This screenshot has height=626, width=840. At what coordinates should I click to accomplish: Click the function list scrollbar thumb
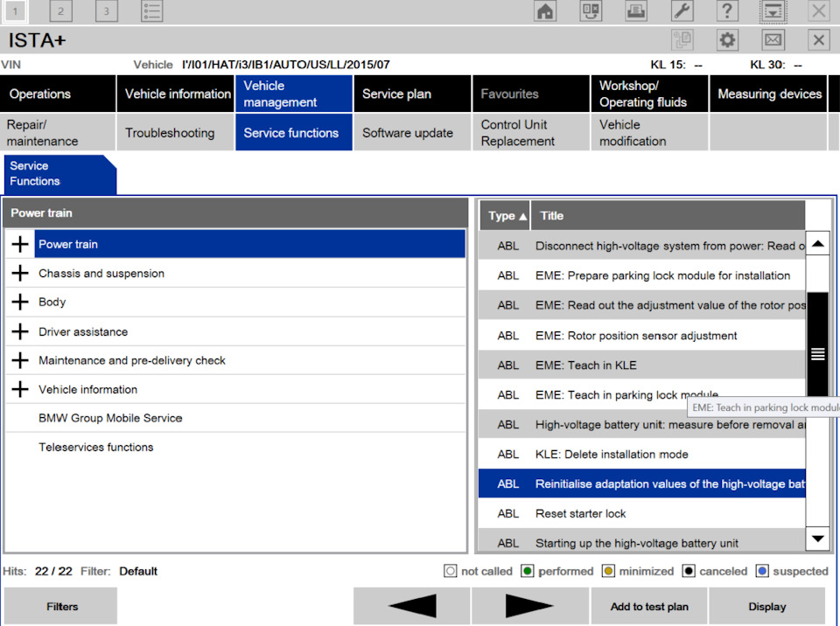point(817,353)
